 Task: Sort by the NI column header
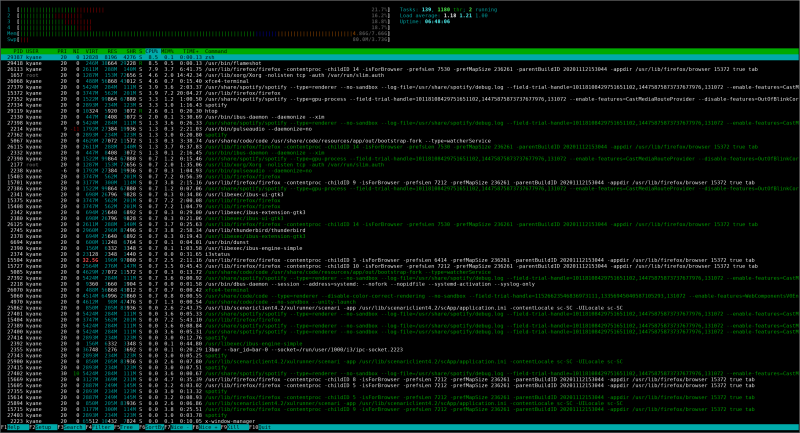tap(76, 52)
